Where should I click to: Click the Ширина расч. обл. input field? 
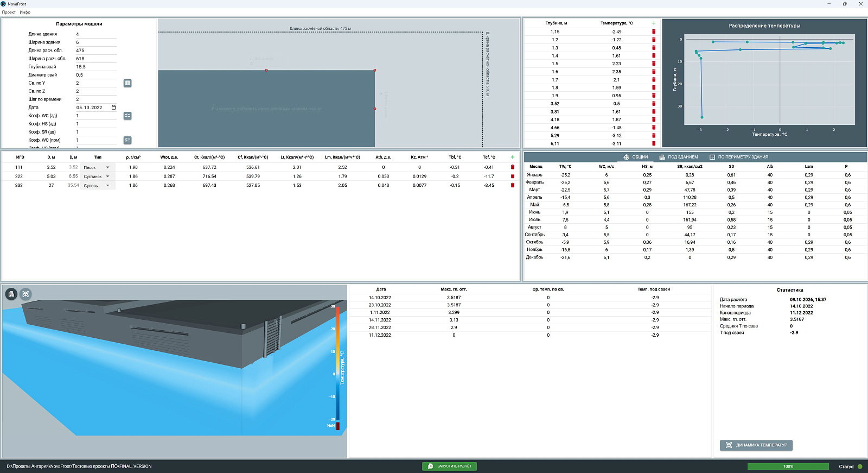tap(96, 59)
